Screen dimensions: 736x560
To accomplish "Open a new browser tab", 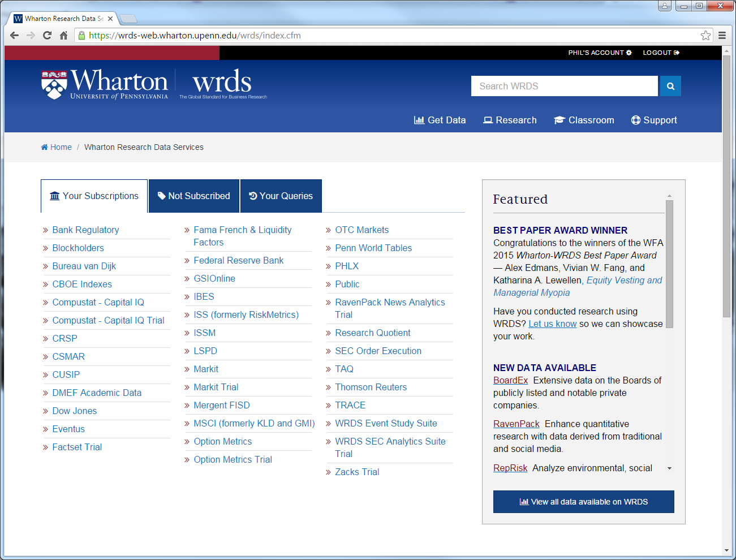I will coord(128,19).
